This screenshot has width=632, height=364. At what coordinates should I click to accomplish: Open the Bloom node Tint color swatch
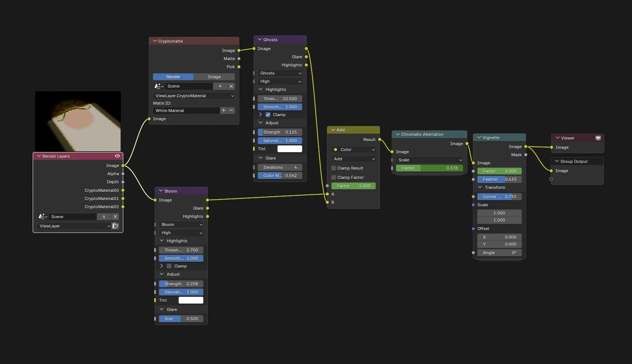point(191,300)
